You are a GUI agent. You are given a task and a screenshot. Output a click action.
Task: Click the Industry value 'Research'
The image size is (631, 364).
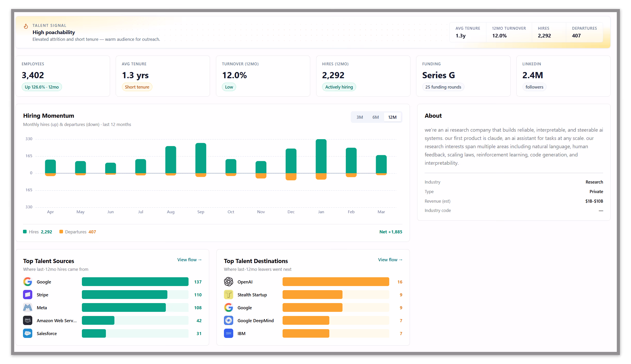(x=594, y=182)
